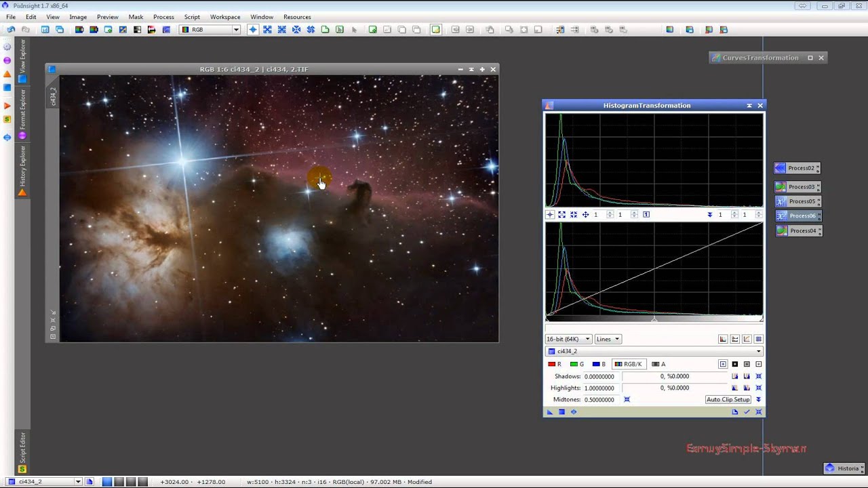Expand the RGB channel display dropdown

click(236, 30)
